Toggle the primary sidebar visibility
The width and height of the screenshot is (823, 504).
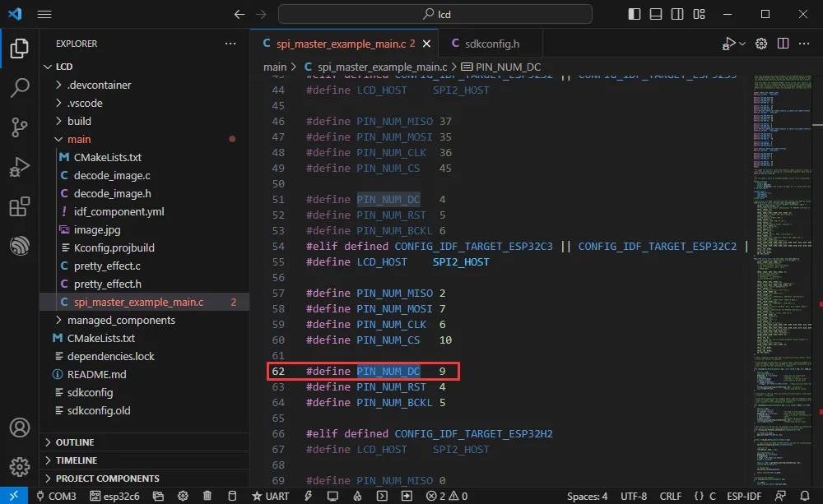point(635,13)
